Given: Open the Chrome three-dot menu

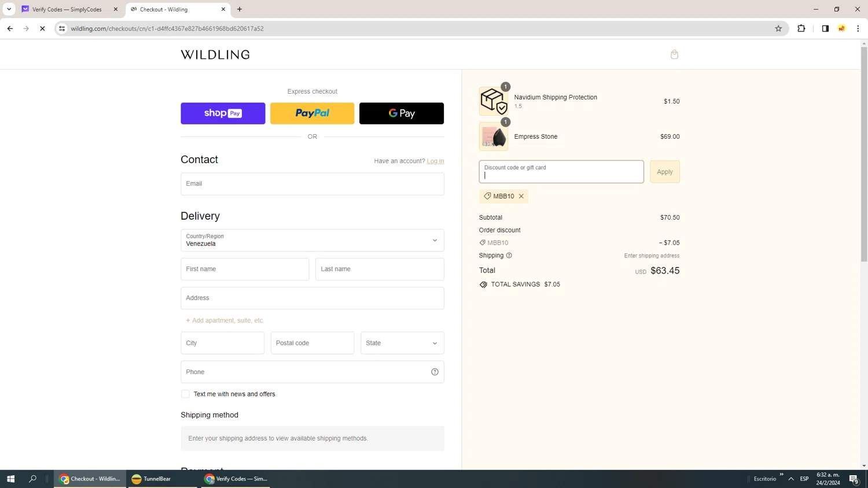Looking at the screenshot, I should pos(858,28).
